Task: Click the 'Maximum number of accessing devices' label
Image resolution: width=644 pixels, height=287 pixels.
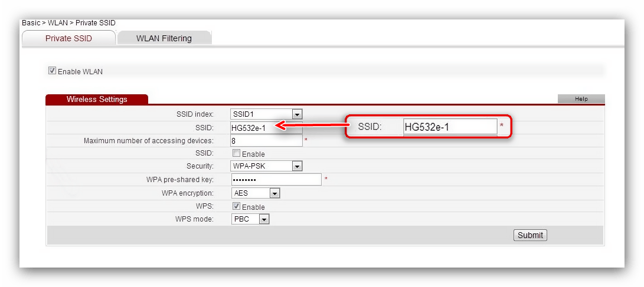Action: coord(149,141)
